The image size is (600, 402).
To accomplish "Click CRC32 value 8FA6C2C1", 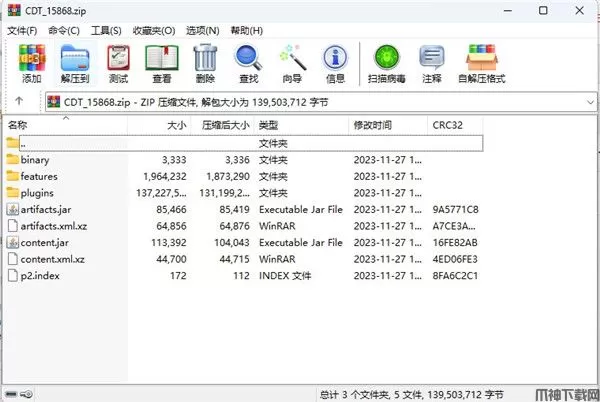I will pyautogui.click(x=455, y=275).
